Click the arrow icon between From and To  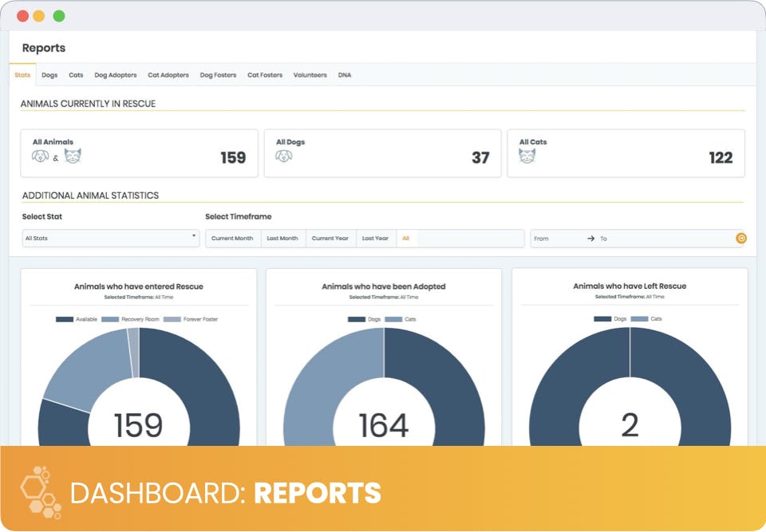[x=590, y=238]
